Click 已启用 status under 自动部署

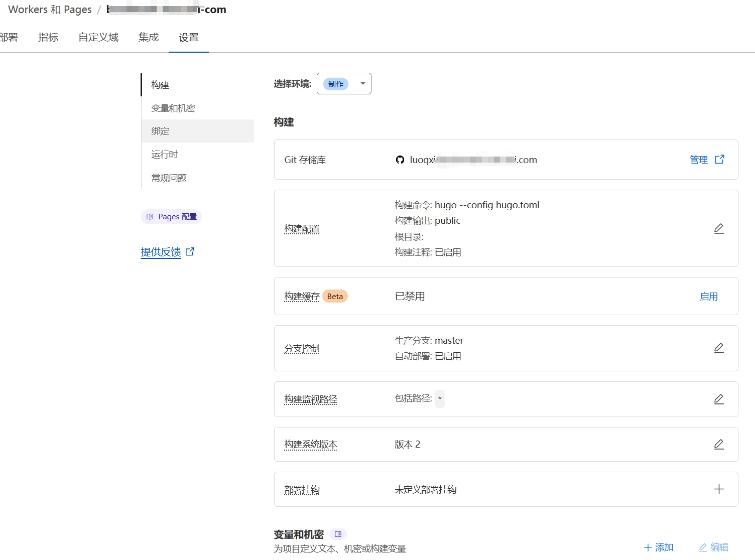click(x=449, y=356)
